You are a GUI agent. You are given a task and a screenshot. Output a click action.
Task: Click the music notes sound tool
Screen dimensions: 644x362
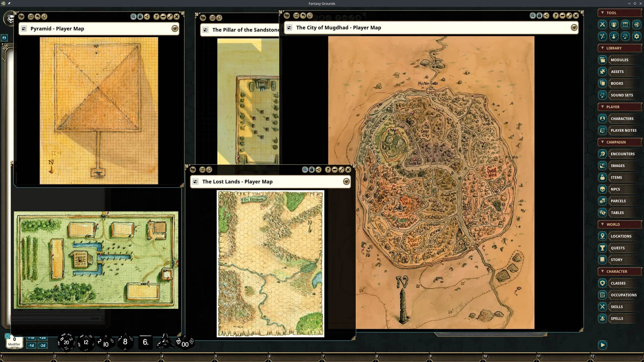625,36
